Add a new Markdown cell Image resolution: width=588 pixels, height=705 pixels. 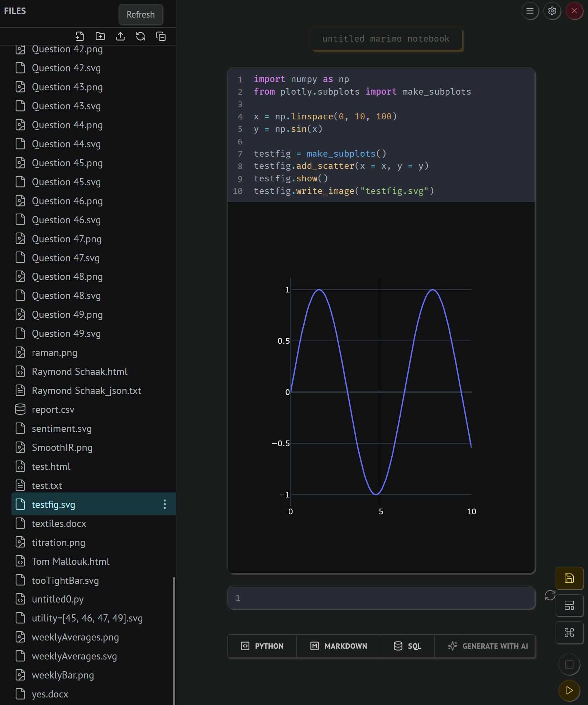[339, 646]
